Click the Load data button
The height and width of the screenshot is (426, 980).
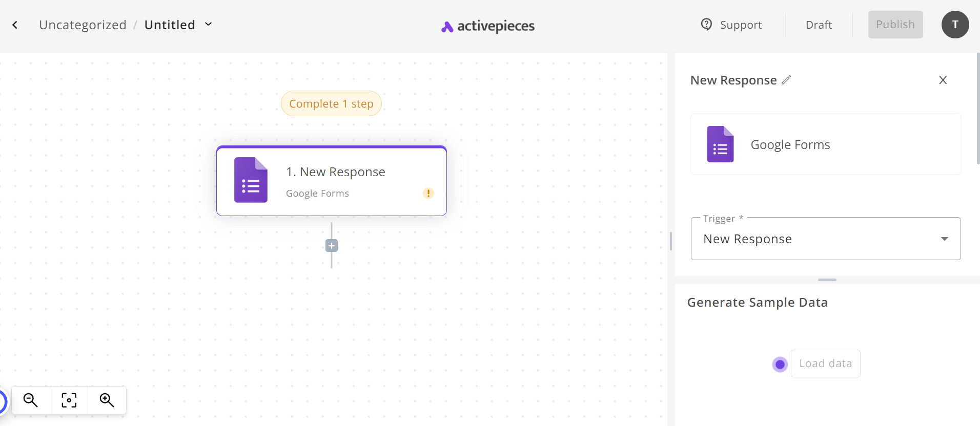click(x=825, y=364)
